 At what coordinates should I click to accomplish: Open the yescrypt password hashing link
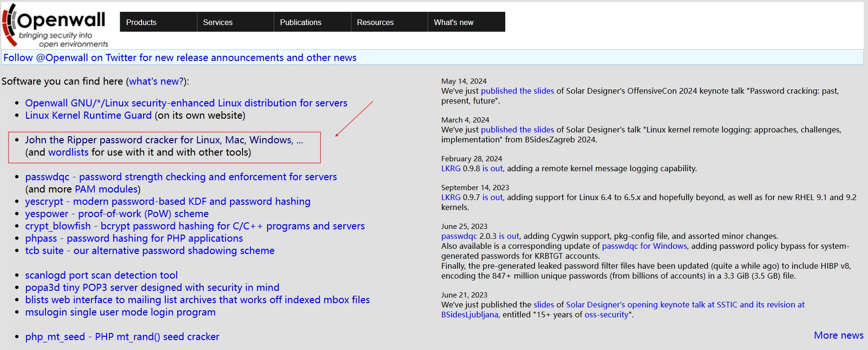coord(168,201)
